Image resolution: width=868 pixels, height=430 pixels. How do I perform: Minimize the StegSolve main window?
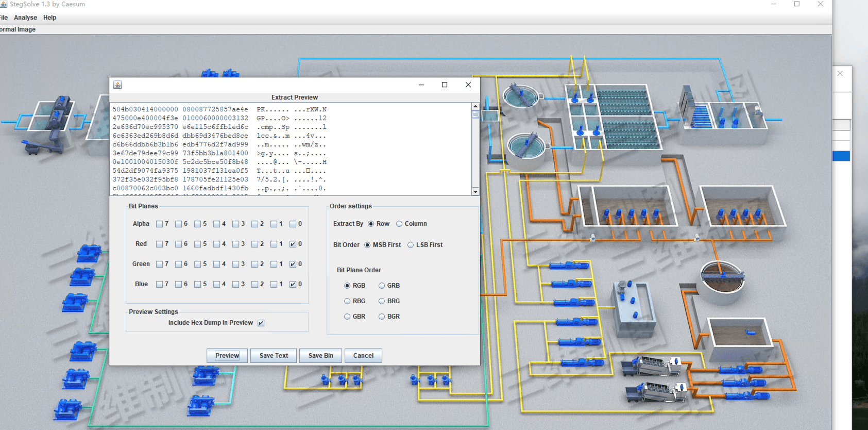pos(773,4)
